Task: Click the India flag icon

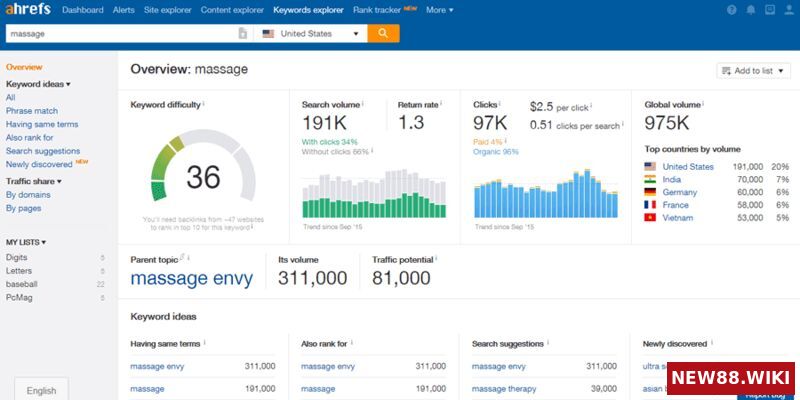Action: [650, 180]
